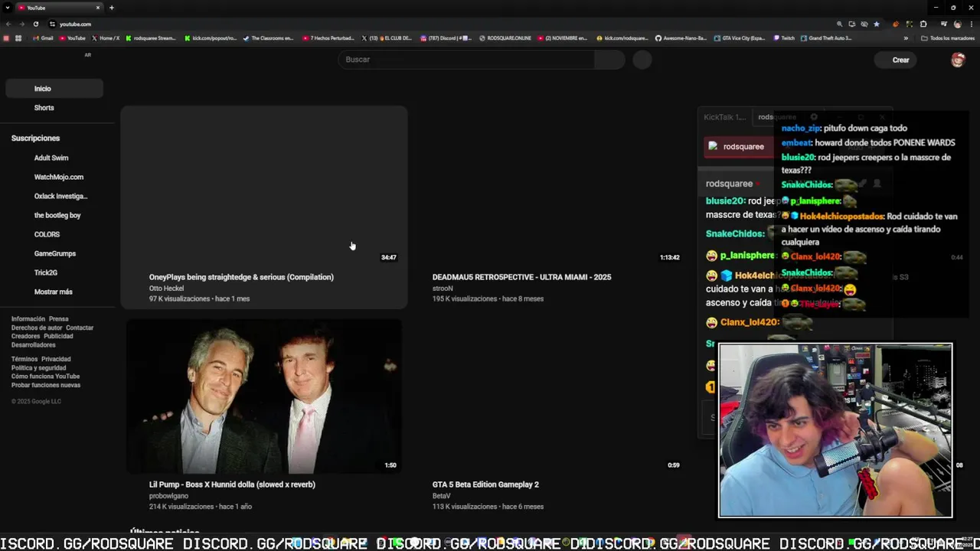Open GTA 5 Beta Edition Gameplay 2 title

[x=485, y=484]
